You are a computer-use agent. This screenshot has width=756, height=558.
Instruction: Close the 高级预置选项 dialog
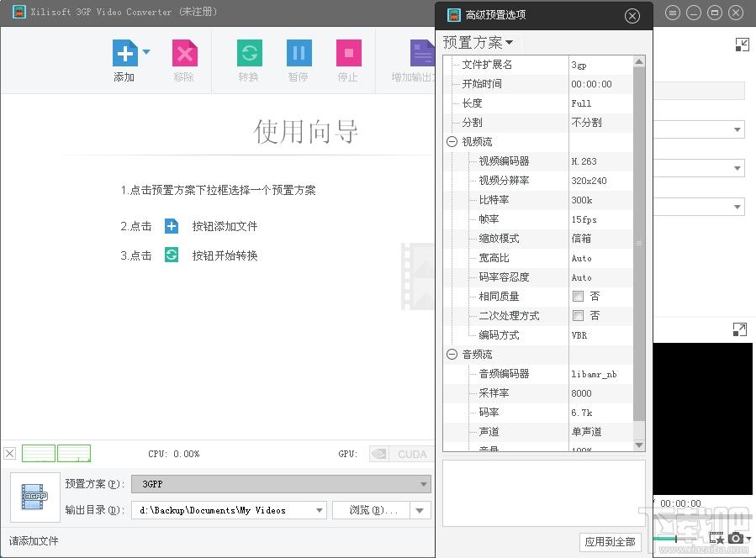[632, 16]
